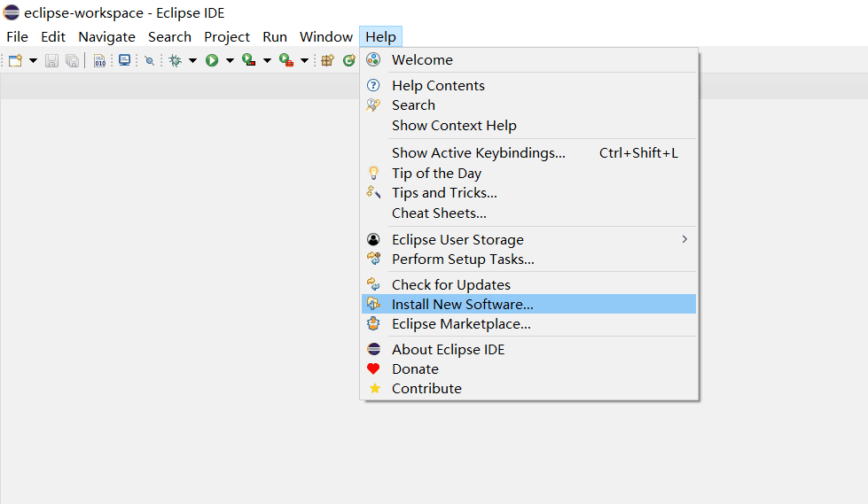Image resolution: width=868 pixels, height=504 pixels.
Task: Expand the Run dropdown arrow
Action: pyautogui.click(x=230, y=60)
